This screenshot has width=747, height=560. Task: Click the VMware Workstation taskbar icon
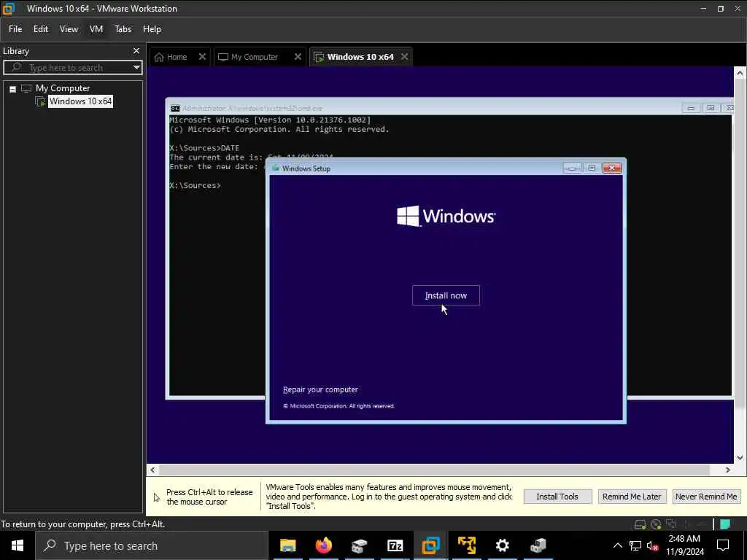point(430,545)
